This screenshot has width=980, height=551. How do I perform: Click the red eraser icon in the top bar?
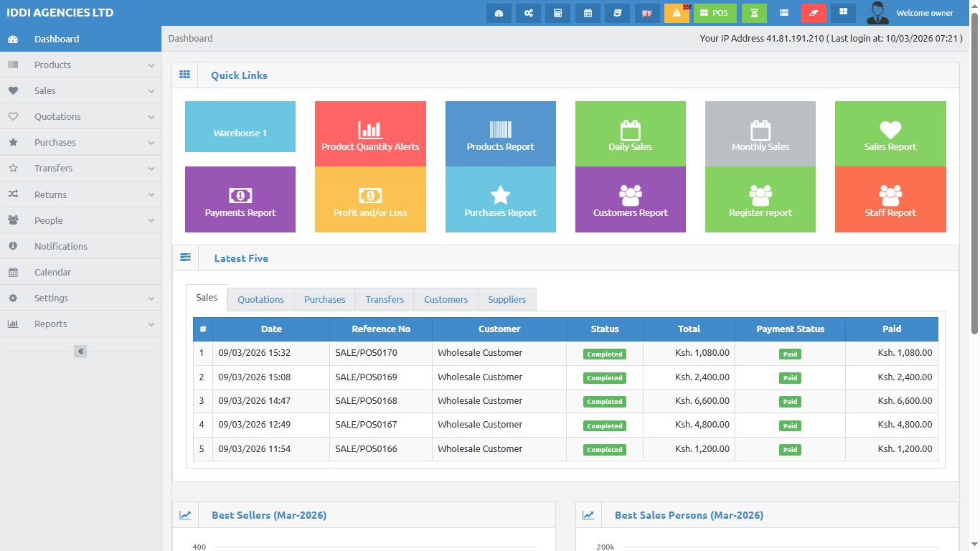(x=814, y=12)
